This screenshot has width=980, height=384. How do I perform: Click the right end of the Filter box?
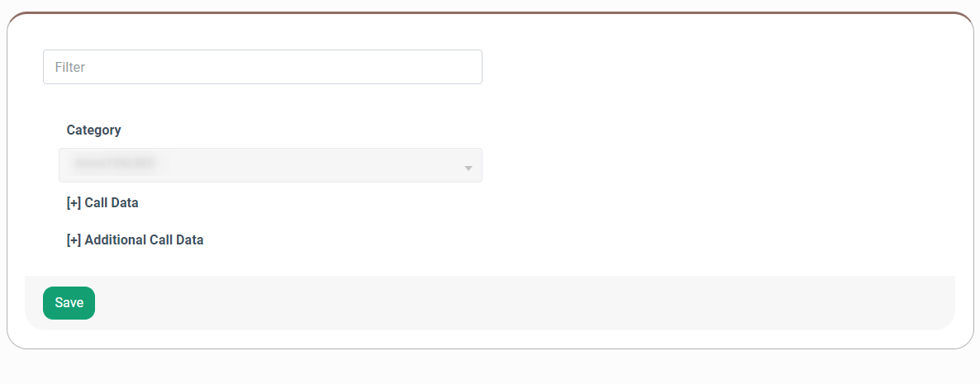pyautogui.click(x=469, y=67)
